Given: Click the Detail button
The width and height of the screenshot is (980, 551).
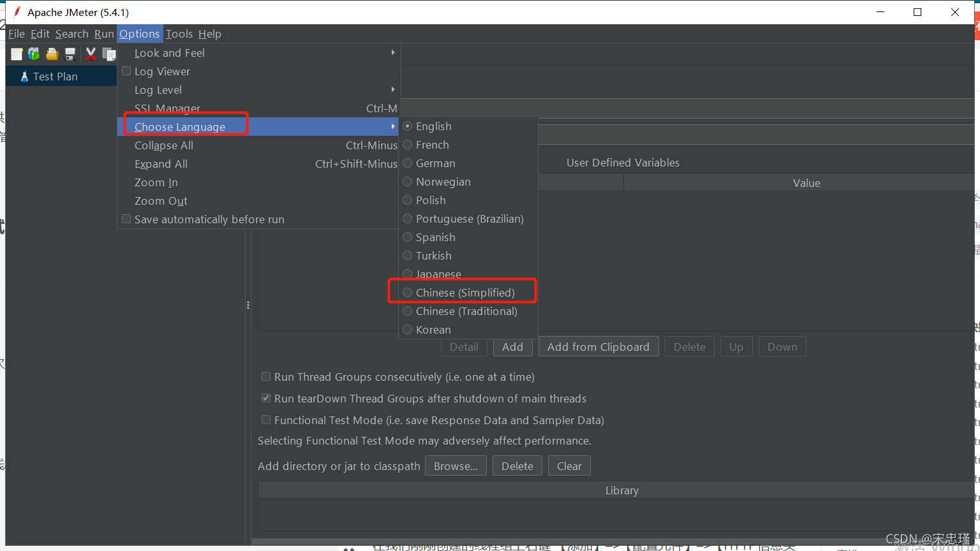Looking at the screenshot, I should click(464, 347).
